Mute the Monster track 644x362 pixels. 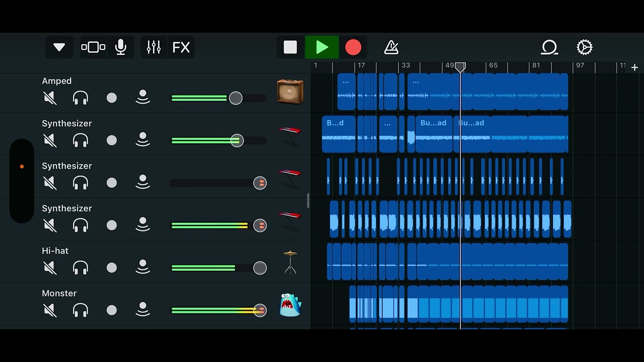point(50,310)
